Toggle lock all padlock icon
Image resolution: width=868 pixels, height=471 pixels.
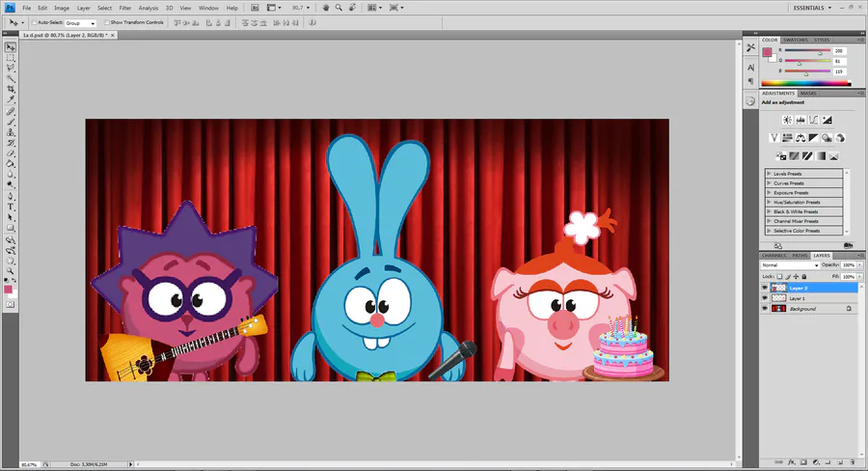tap(804, 276)
